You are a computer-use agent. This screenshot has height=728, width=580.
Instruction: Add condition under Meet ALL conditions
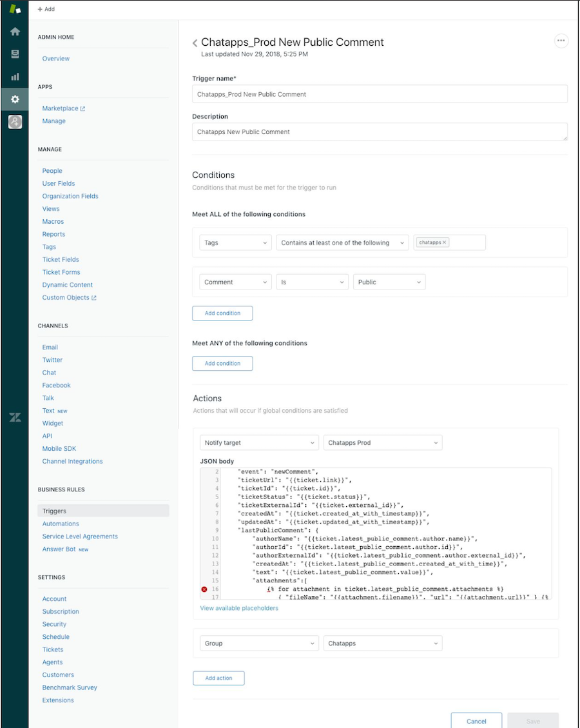click(222, 313)
